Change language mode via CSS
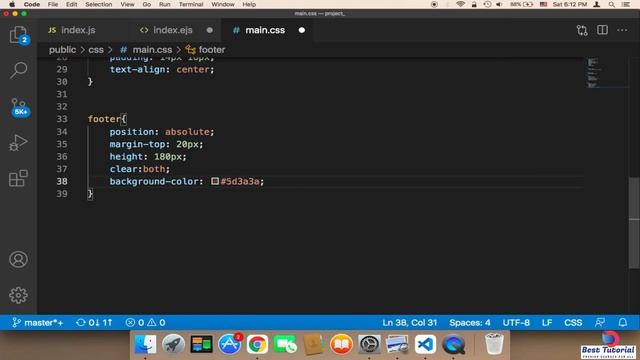This screenshot has width=640, height=360. [573, 322]
